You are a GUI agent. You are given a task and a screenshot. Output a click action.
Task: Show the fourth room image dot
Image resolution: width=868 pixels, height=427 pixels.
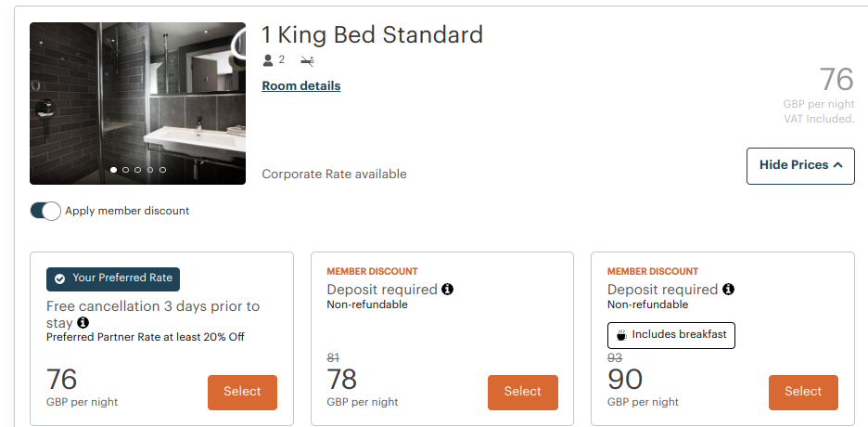pyautogui.click(x=150, y=170)
